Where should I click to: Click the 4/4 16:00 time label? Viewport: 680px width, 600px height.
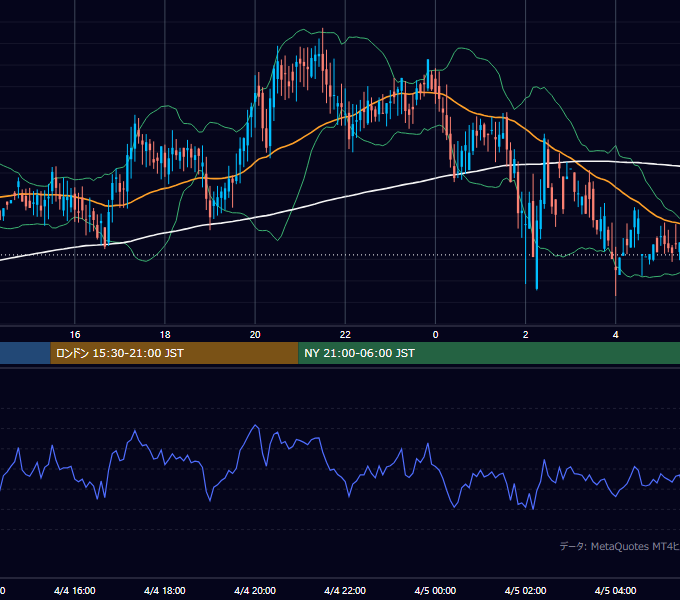coord(75,590)
